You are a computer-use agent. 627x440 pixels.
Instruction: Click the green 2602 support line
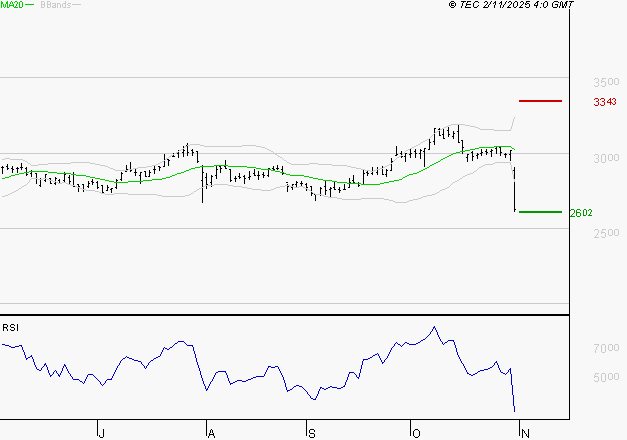click(x=540, y=212)
